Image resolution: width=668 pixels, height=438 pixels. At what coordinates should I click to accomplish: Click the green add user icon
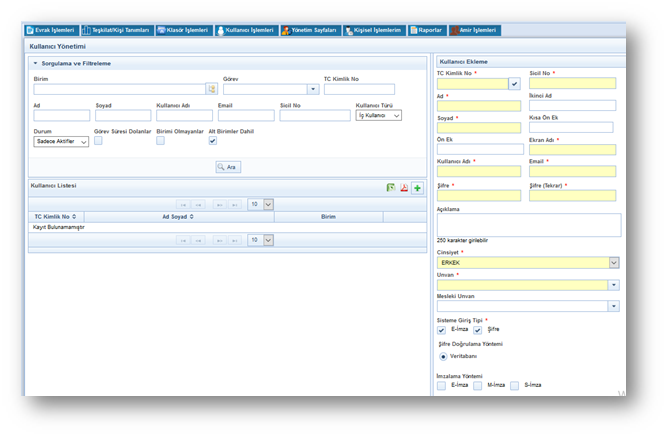coord(417,188)
